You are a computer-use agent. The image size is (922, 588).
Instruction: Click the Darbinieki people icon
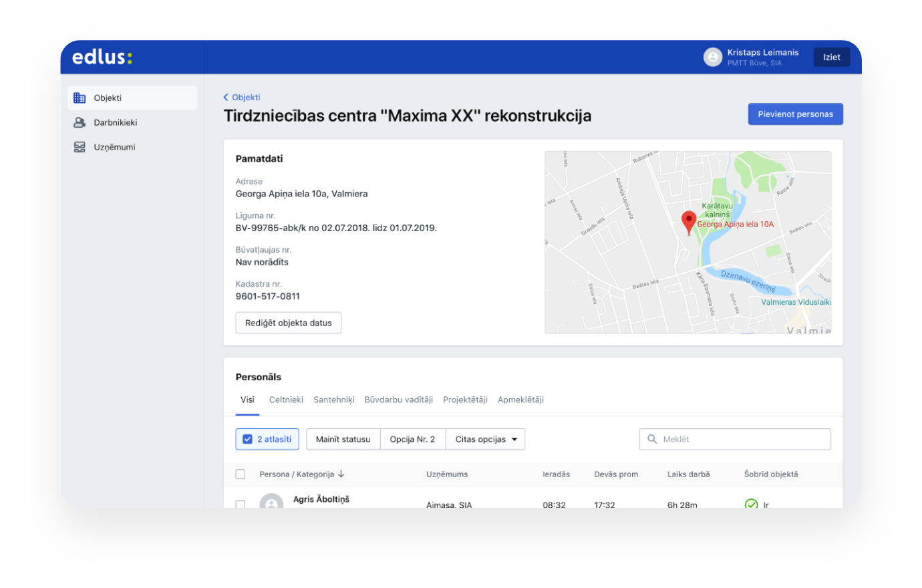point(80,122)
